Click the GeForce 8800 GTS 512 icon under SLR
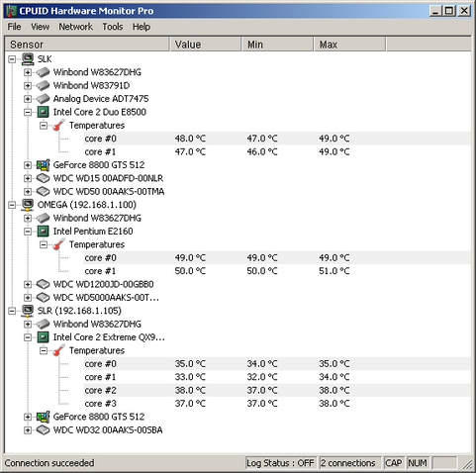 [x=43, y=417]
